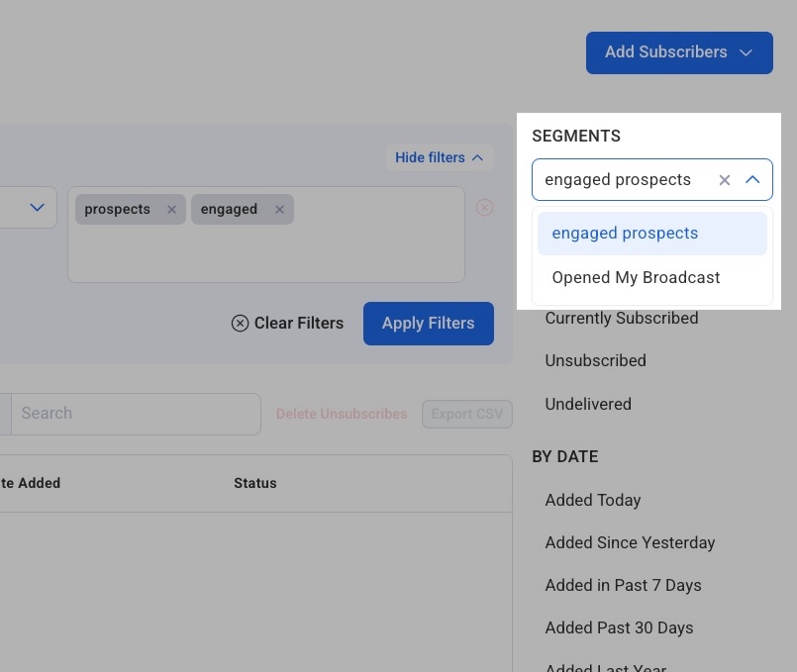Filter by Currently Subscribed

click(621, 319)
